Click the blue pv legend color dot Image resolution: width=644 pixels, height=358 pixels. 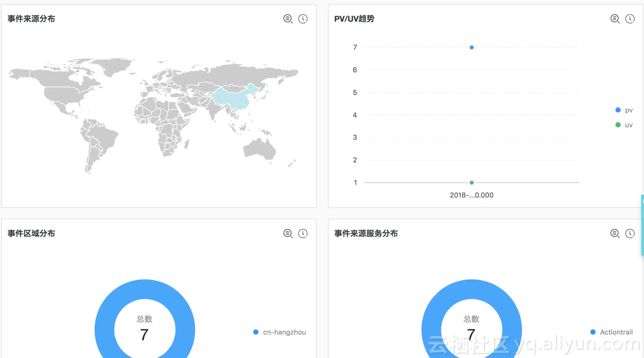click(618, 110)
